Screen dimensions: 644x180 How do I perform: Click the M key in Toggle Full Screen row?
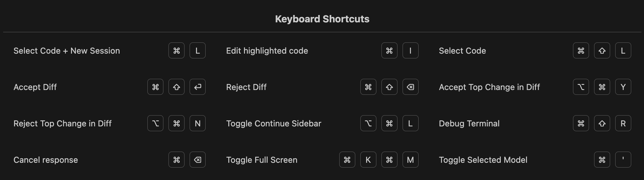[x=410, y=160]
